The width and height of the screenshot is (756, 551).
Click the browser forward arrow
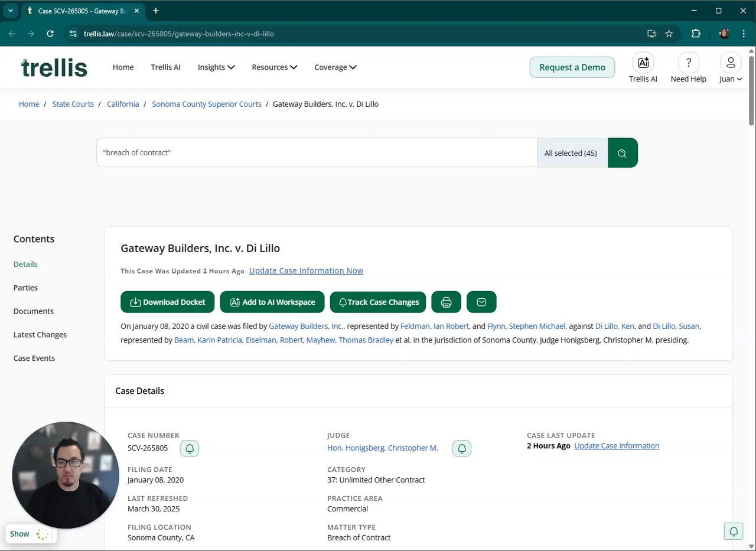(x=31, y=34)
